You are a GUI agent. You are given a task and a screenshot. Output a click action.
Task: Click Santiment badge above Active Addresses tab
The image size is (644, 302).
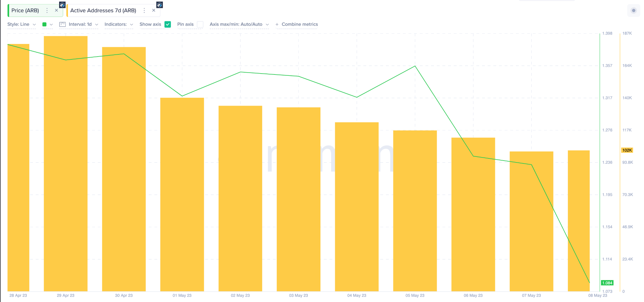point(159,5)
